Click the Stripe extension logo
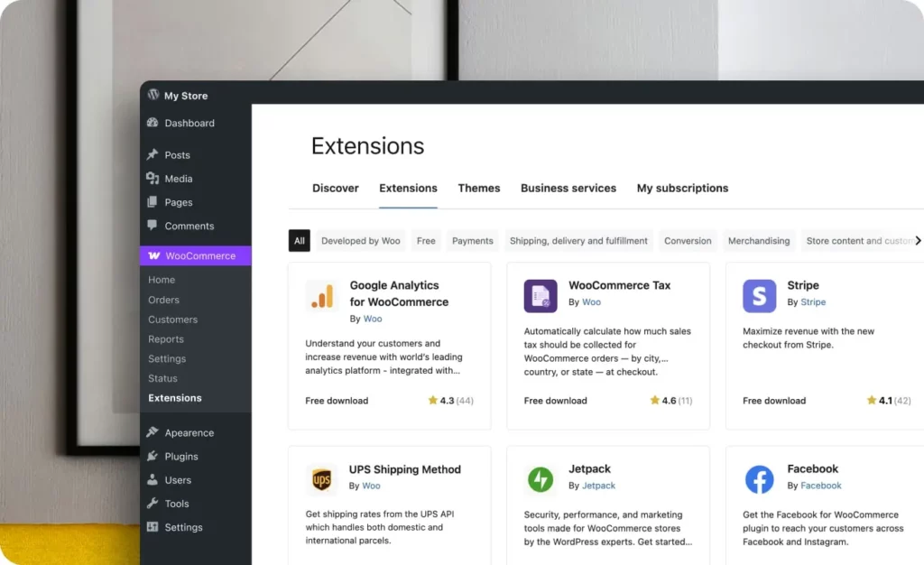This screenshot has height=565, width=924. click(x=759, y=295)
